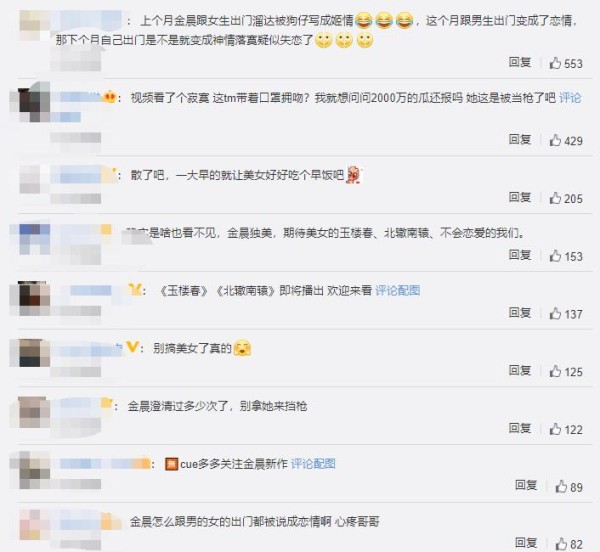
Task: Reply to 别搞美女了真的 comment
Action: point(520,370)
